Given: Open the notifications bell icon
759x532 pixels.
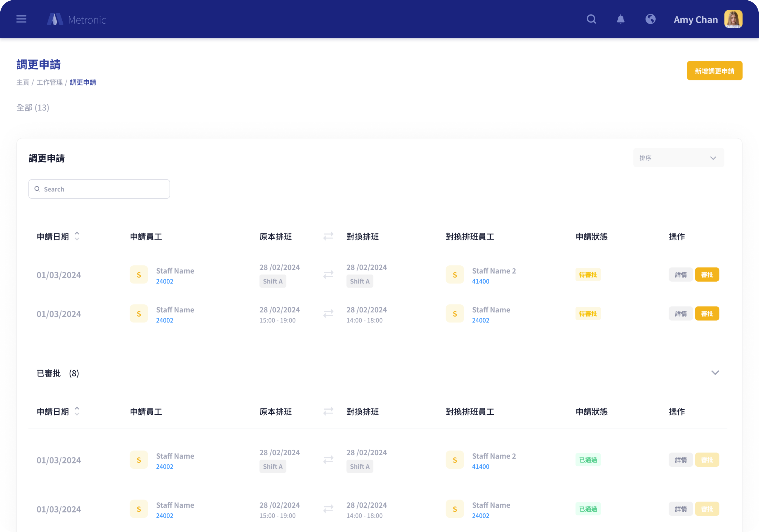Looking at the screenshot, I should pyautogui.click(x=620, y=19).
